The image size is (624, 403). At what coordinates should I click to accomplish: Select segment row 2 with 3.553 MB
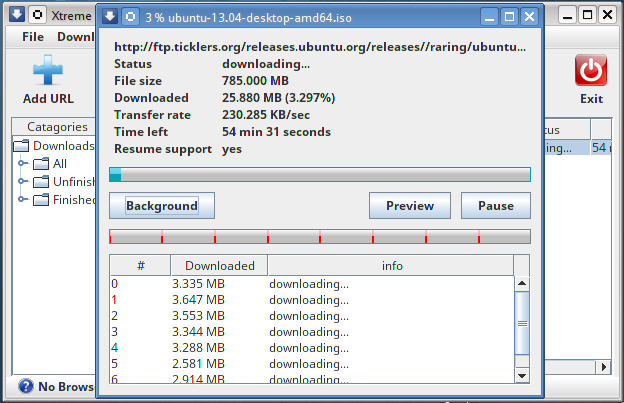(312, 316)
